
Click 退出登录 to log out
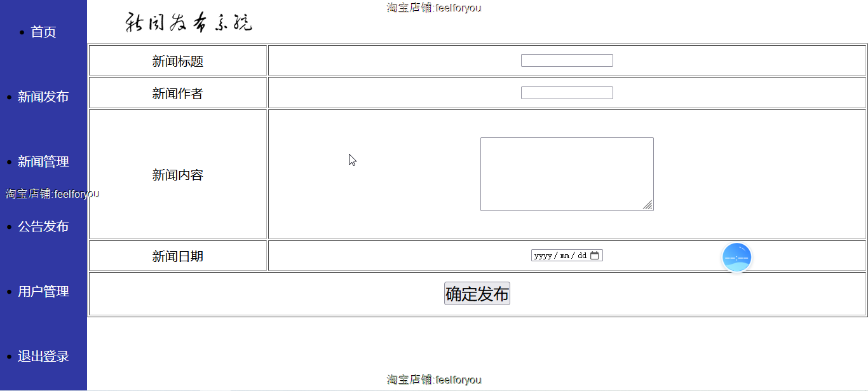43,356
